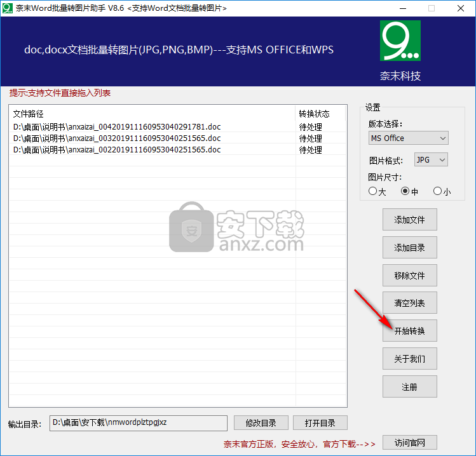Viewport: 476px width, 456px height.
Task: Click 待处理 status of the 0032019 file
Action: [x=311, y=138]
